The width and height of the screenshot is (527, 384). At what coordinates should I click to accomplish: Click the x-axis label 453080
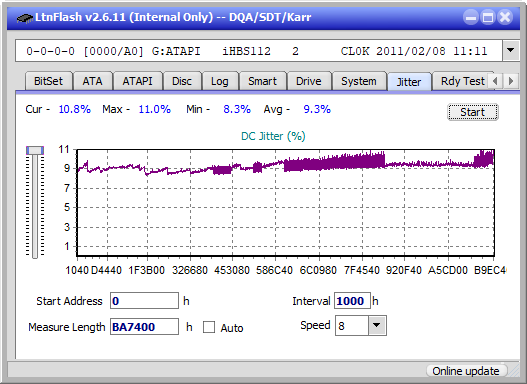(x=232, y=270)
